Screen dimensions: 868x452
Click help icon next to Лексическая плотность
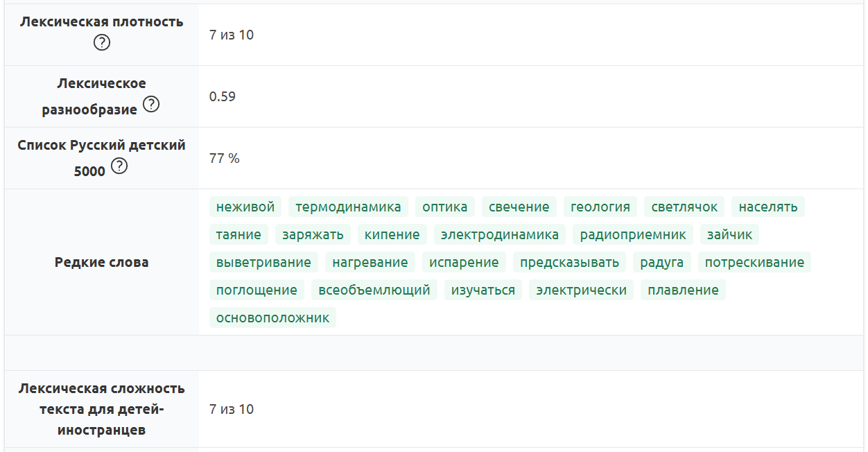(x=102, y=43)
